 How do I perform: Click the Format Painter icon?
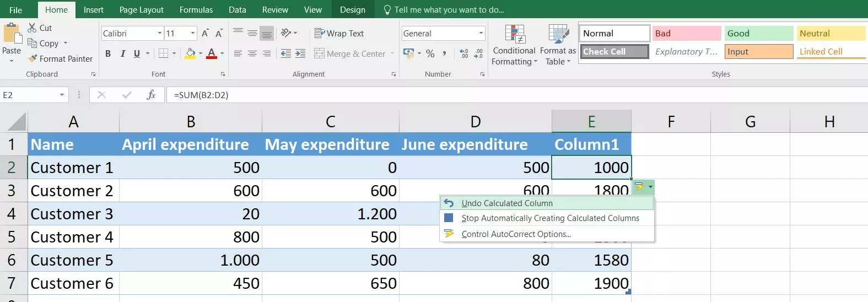pos(33,58)
